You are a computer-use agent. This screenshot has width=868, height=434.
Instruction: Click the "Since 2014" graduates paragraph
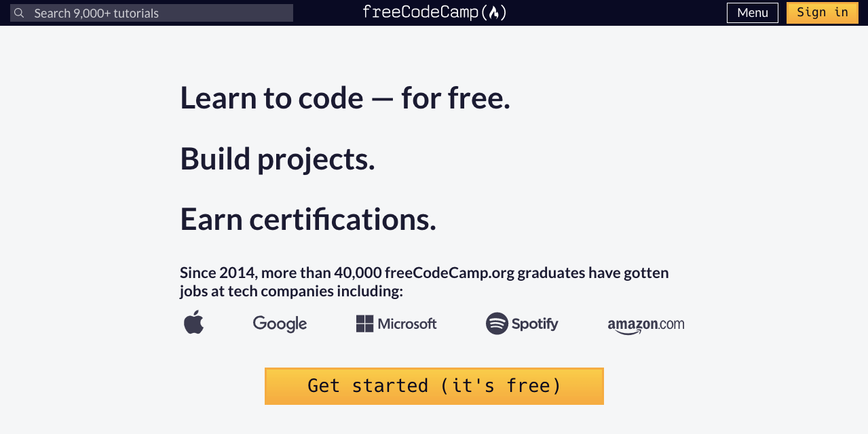click(x=424, y=282)
